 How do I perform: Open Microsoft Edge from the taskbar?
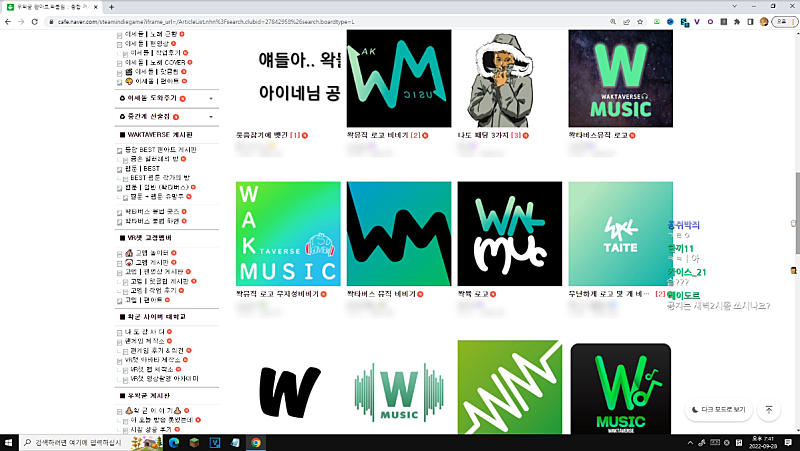coord(173,443)
